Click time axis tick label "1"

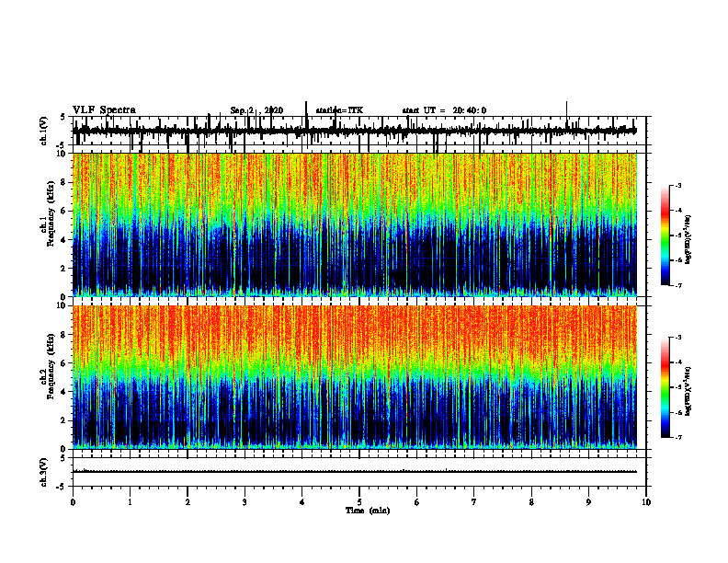pyautogui.click(x=130, y=502)
